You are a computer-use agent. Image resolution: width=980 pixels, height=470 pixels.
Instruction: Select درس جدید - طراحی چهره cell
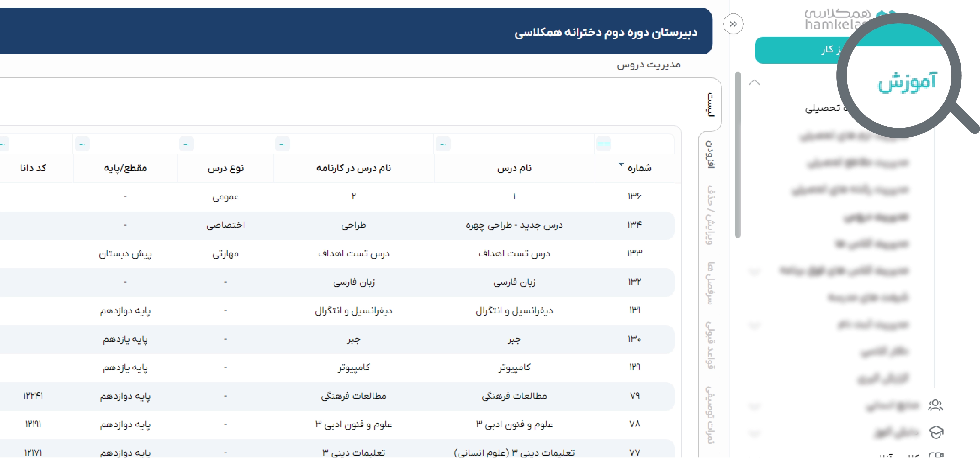click(514, 225)
